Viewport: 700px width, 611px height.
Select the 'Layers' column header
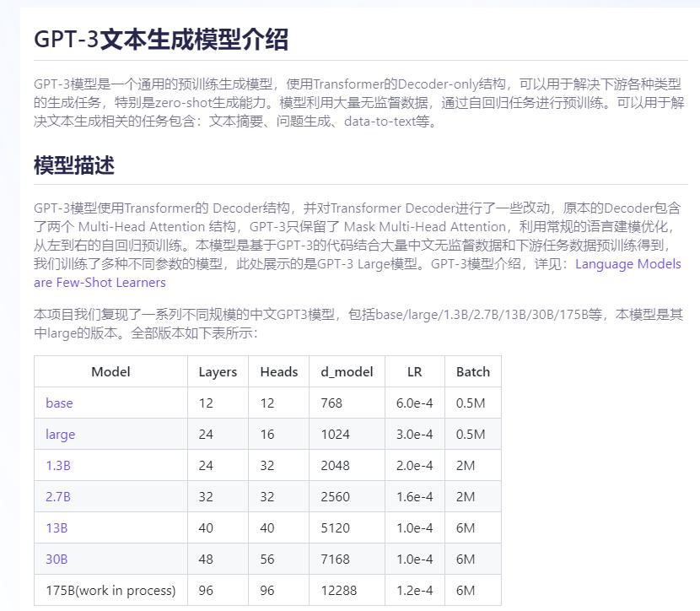pos(217,371)
